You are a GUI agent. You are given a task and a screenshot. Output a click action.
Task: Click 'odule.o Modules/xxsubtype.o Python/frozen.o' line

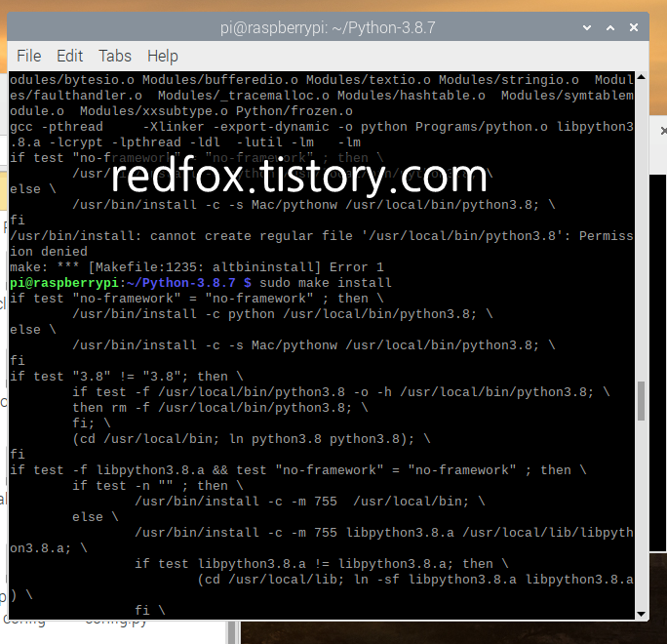[181, 111]
